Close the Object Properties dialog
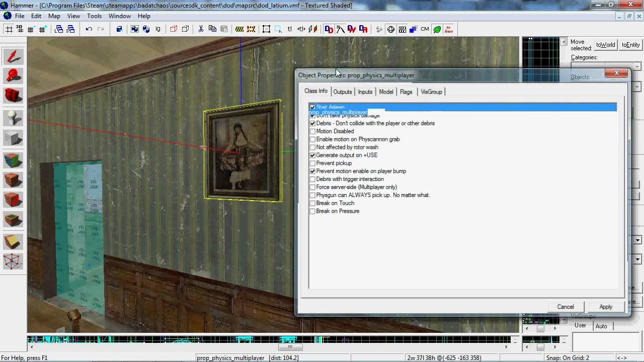644x362 pixels. pos(616,73)
